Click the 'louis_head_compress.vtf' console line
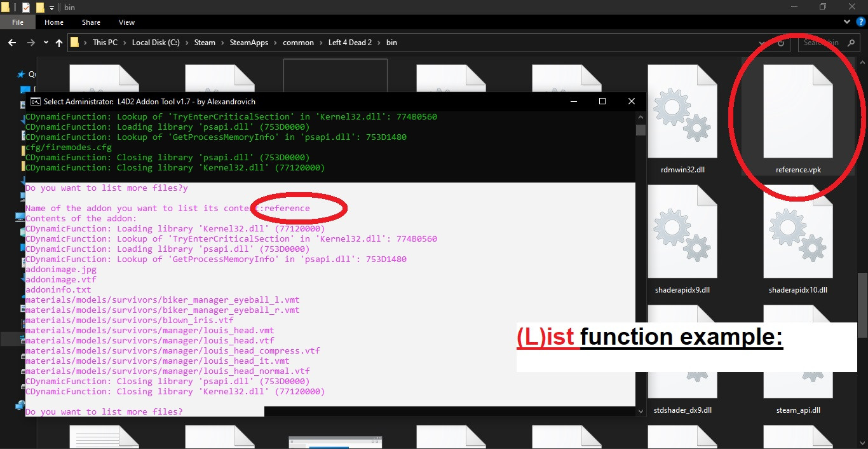 [x=173, y=351]
